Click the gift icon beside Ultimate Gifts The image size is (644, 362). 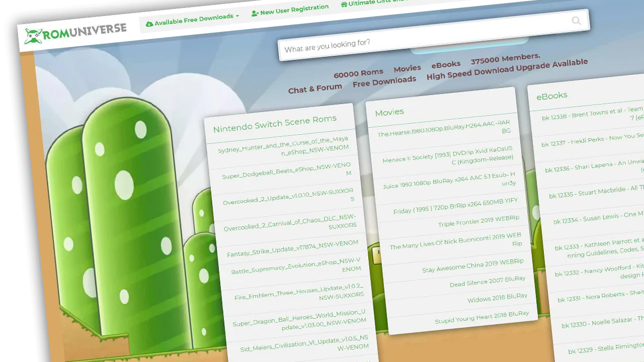344,5
